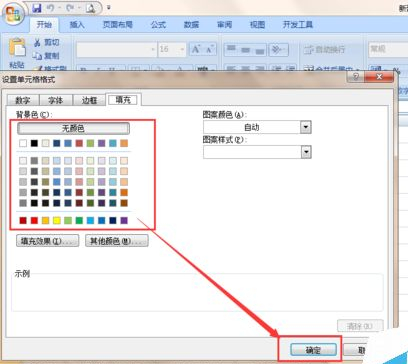
Task: Click the Office button logo
Action: 13,15
